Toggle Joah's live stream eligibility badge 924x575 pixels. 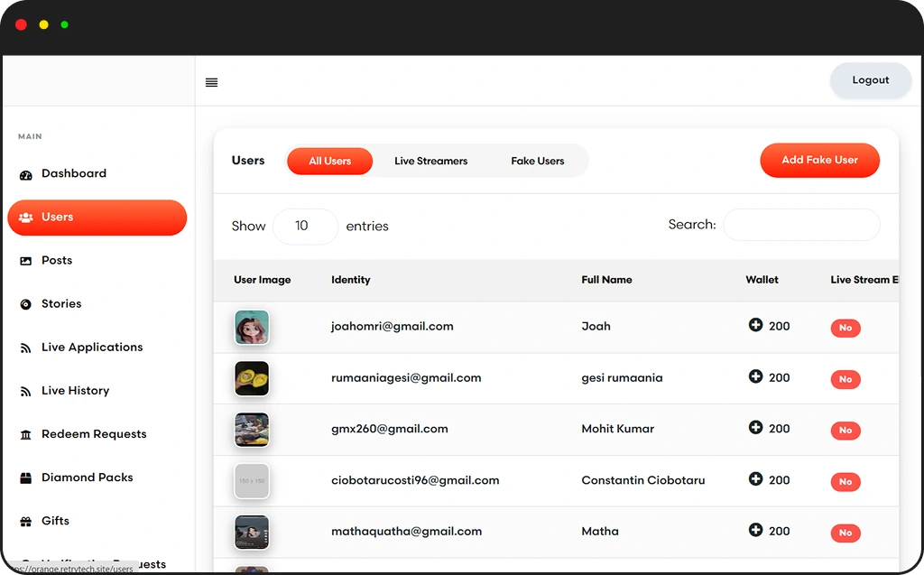845,328
